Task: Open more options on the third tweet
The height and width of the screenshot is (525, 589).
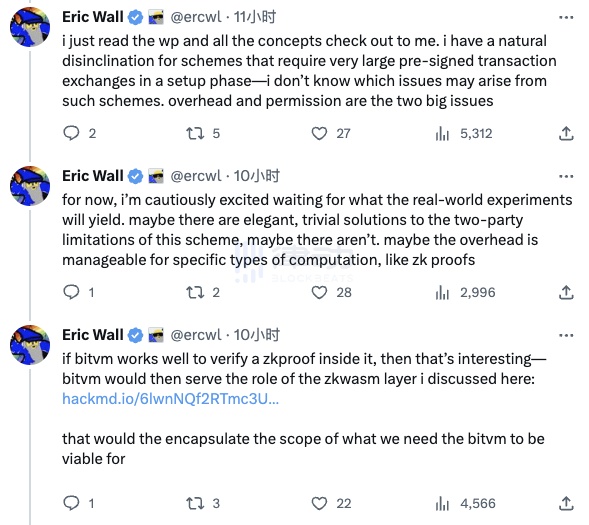Action: coord(566,335)
